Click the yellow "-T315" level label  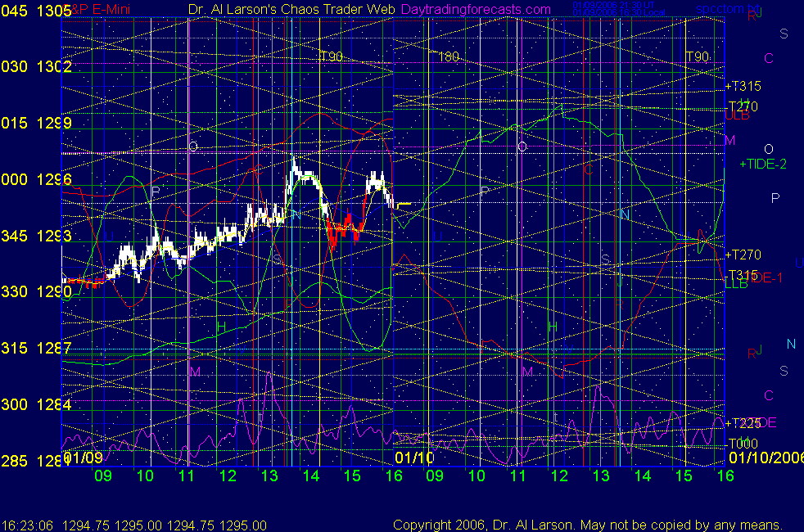[743, 275]
